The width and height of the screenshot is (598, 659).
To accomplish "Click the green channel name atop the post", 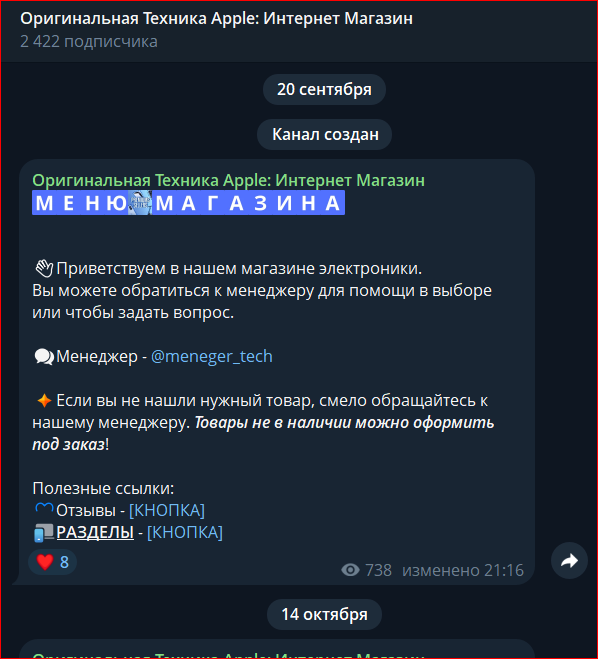I will pyautogui.click(x=228, y=180).
